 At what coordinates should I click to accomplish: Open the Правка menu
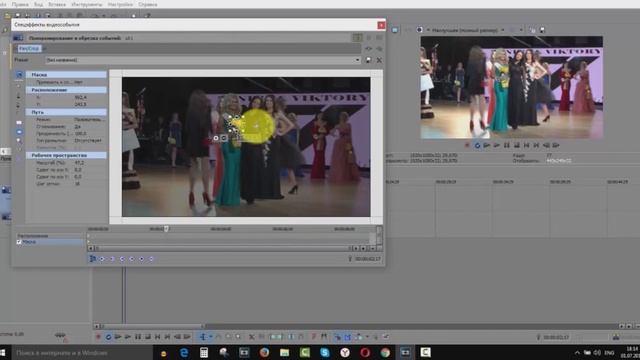click(20, 4)
